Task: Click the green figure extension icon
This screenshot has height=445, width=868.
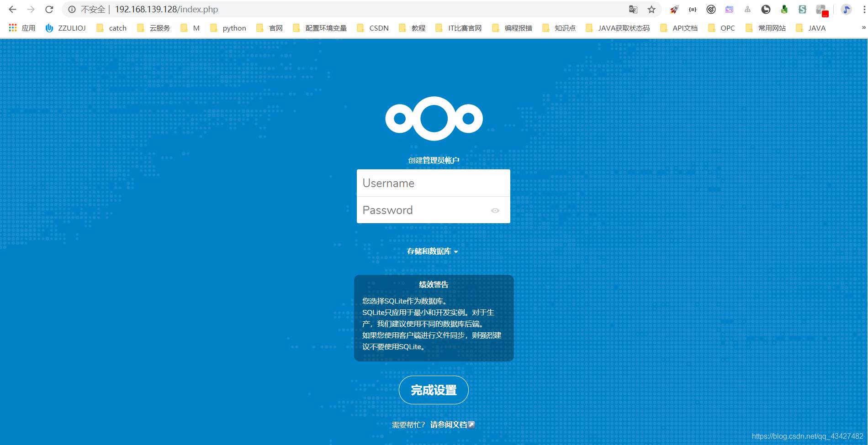Action: click(x=784, y=9)
